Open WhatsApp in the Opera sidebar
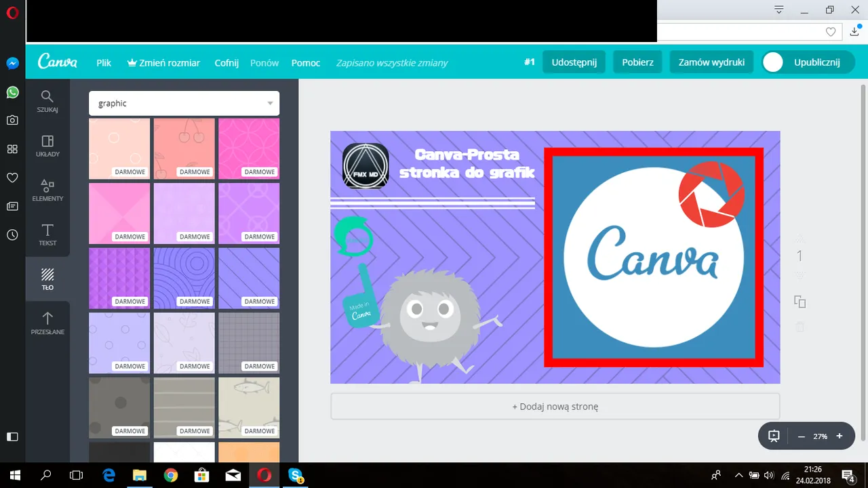This screenshot has width=868, height=488. click(x=12, y=91)
